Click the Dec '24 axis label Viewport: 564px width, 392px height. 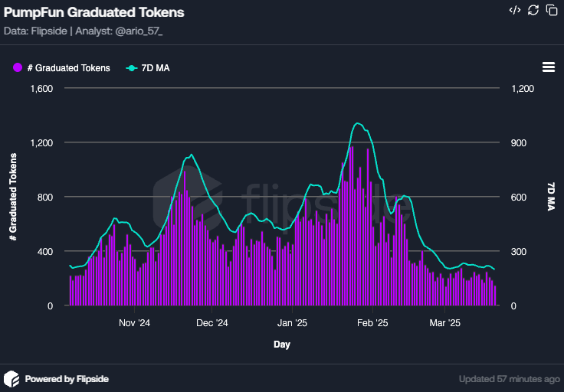coord(211,323)
